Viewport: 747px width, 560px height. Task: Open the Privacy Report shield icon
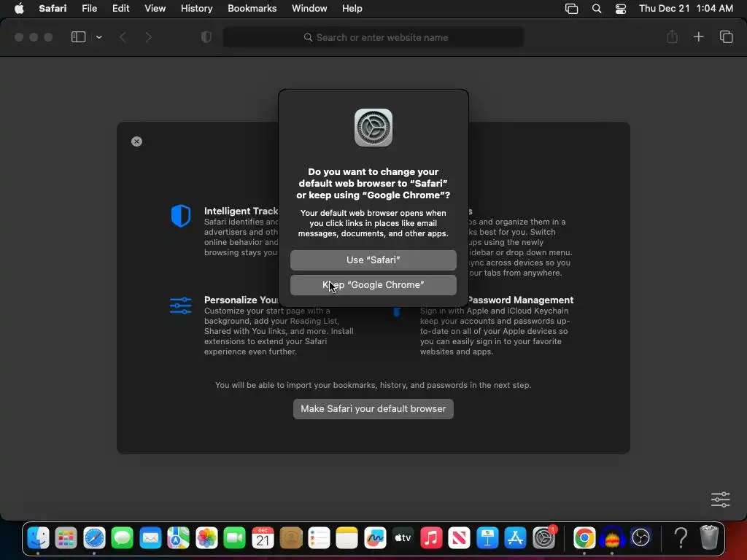tap(206, 37)
